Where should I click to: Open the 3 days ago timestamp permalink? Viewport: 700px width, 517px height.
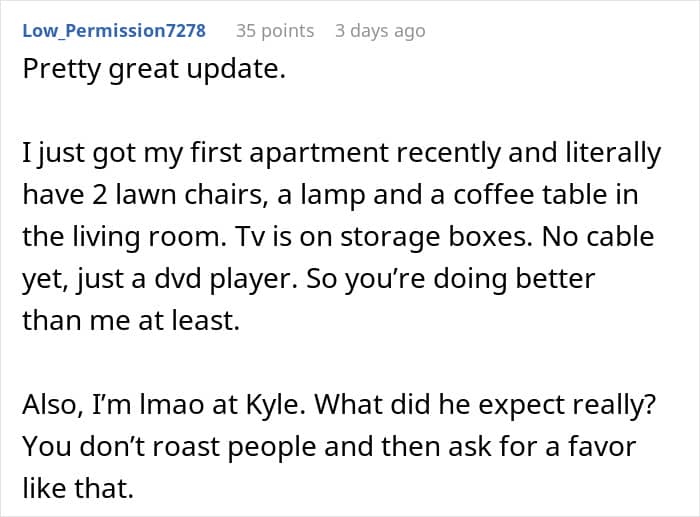click(x=380, y=31)
